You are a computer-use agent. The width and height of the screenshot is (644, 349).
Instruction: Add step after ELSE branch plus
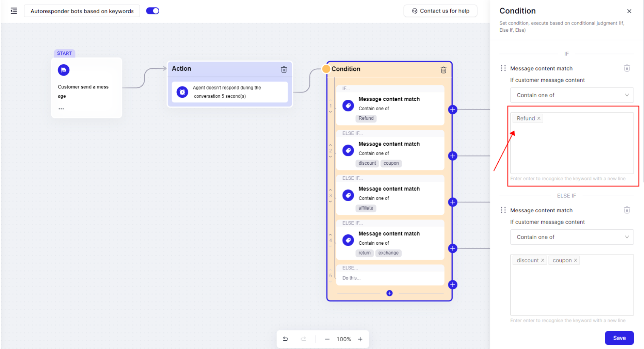coord(453,285)
